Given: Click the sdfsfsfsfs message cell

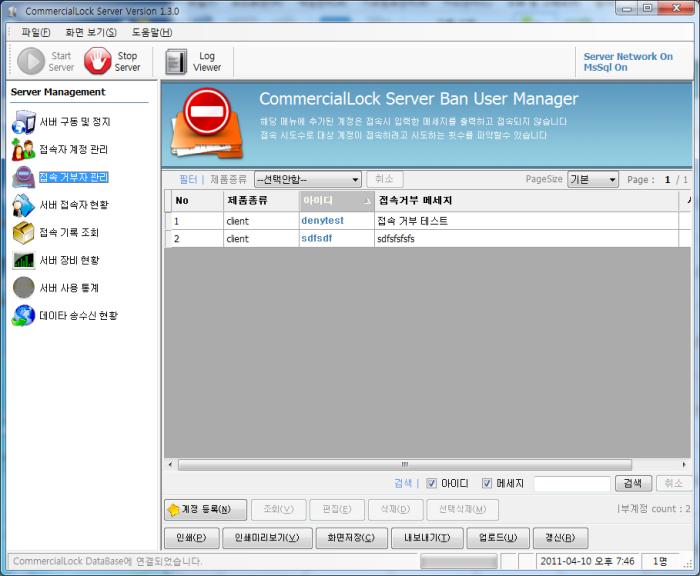Looking at the screenshot, I should coord(527,239).
